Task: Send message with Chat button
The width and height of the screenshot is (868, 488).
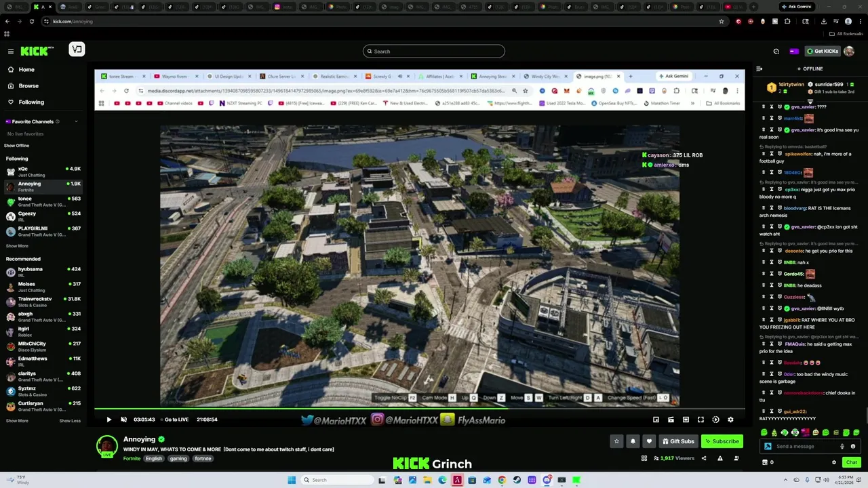Action: pos(851,462)
